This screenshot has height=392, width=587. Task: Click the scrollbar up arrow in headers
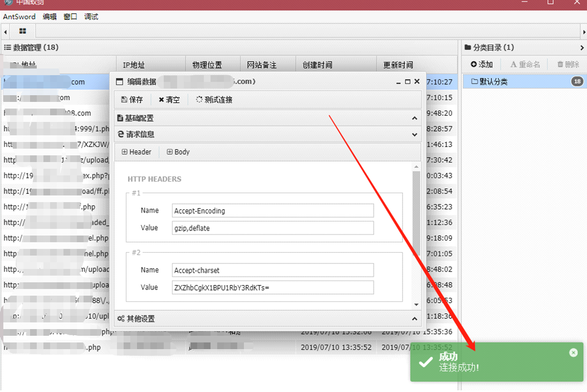click(416, 166)
